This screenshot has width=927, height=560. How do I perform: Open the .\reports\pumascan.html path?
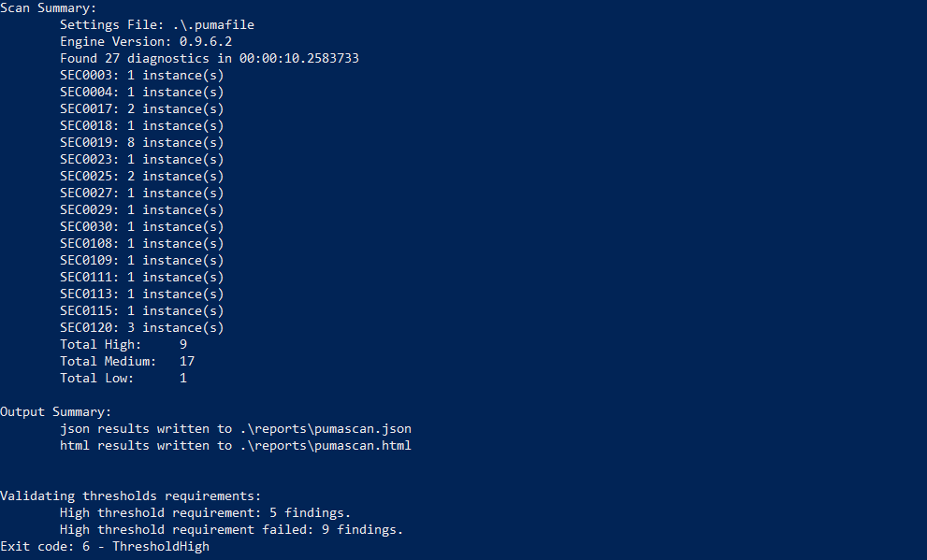(x=326, y=445)
